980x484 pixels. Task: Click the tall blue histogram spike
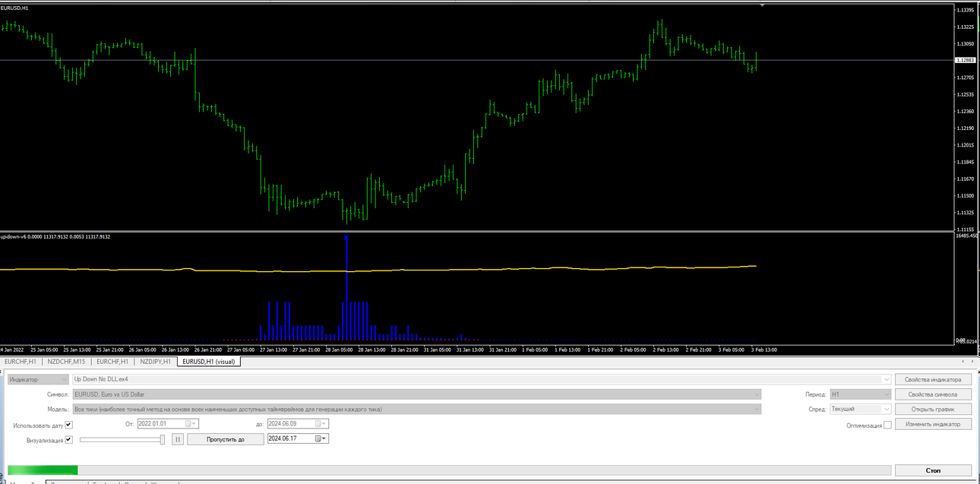tap(346, 287)
